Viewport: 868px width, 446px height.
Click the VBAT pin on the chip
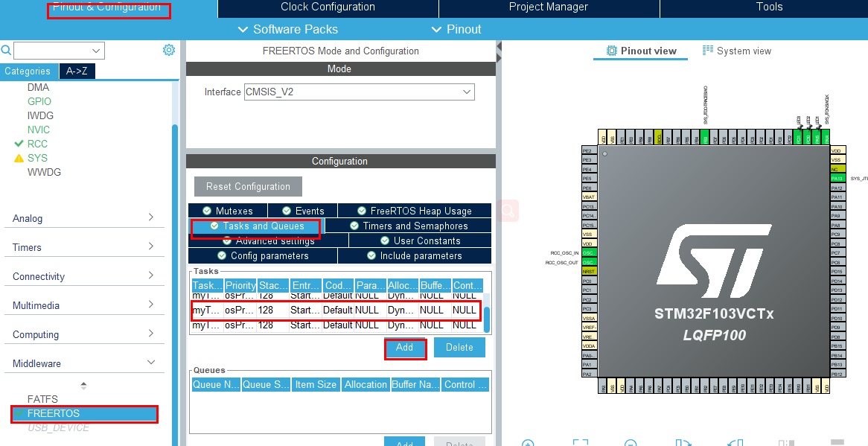[588, 197]
